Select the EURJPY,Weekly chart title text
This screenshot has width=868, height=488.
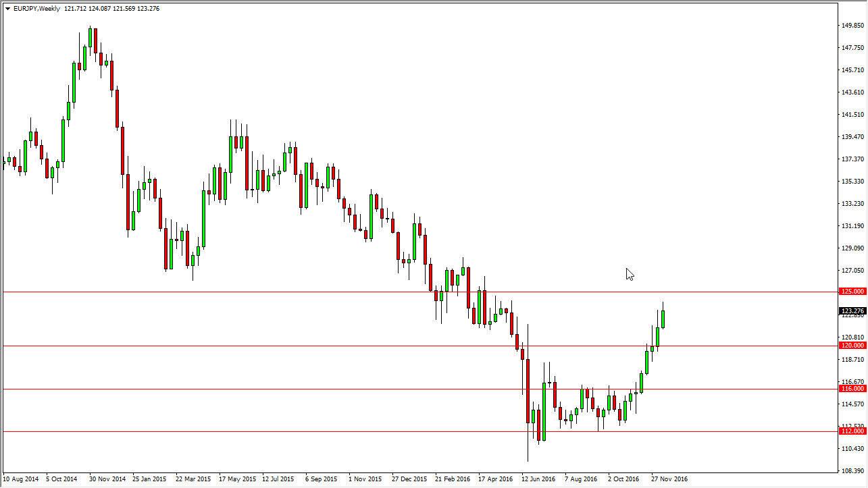point(37,9)
